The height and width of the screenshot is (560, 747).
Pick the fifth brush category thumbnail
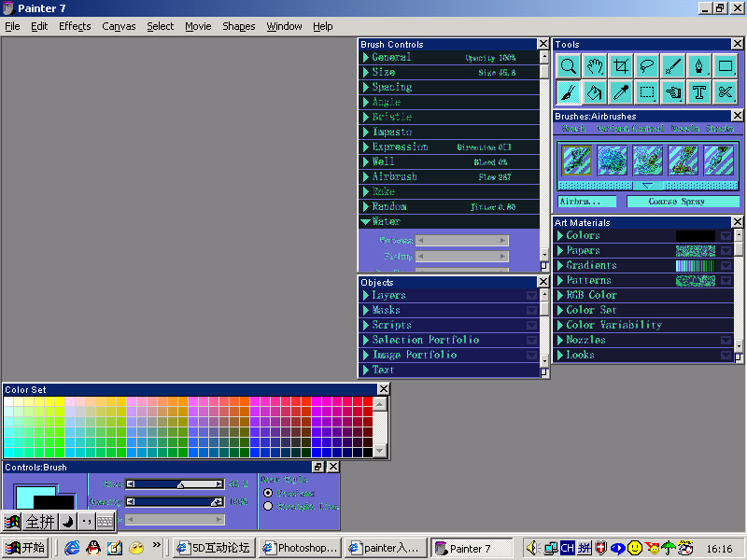click(x=718, y=161)
